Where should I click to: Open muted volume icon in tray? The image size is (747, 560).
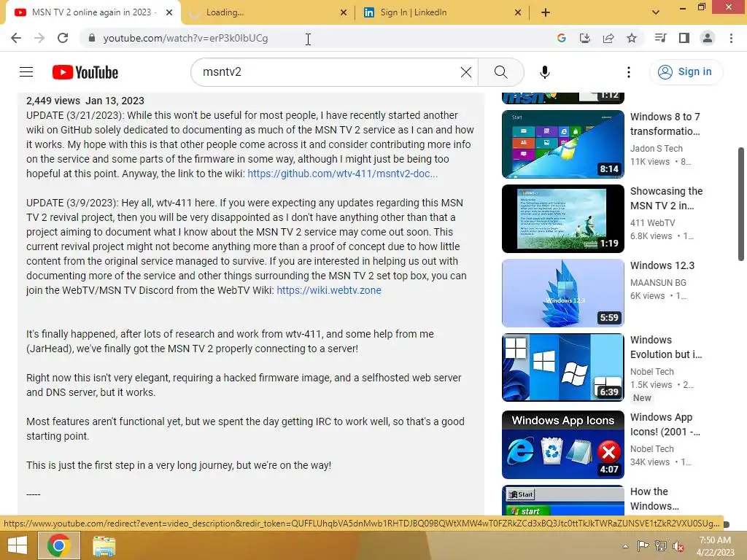(678, 546)
